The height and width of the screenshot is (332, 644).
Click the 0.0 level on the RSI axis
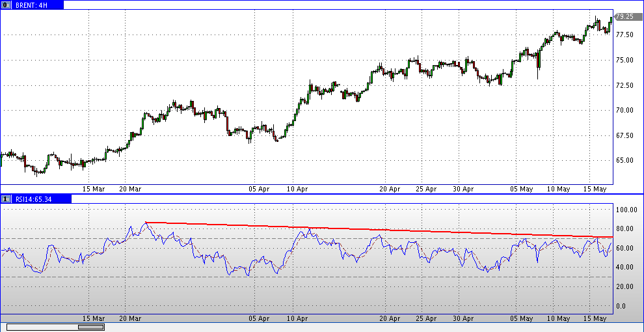621,306
